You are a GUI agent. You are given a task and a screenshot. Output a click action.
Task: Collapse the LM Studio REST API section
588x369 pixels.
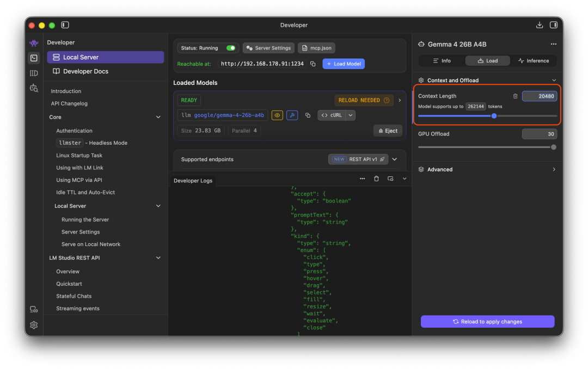158,257
